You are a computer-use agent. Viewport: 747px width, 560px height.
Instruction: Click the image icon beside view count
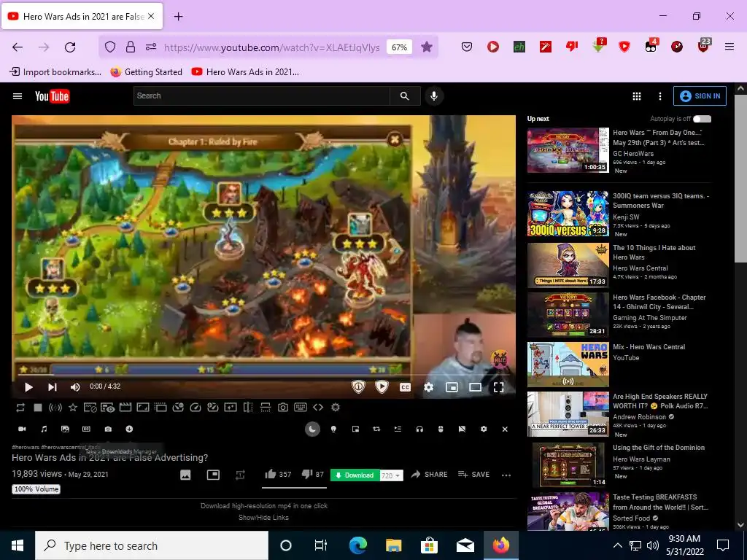185,475
